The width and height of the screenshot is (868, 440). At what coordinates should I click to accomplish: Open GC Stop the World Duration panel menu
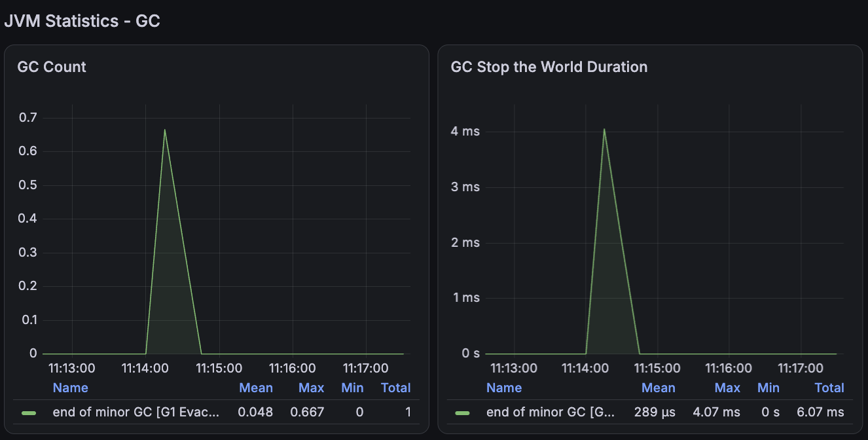tap(549, 67)
